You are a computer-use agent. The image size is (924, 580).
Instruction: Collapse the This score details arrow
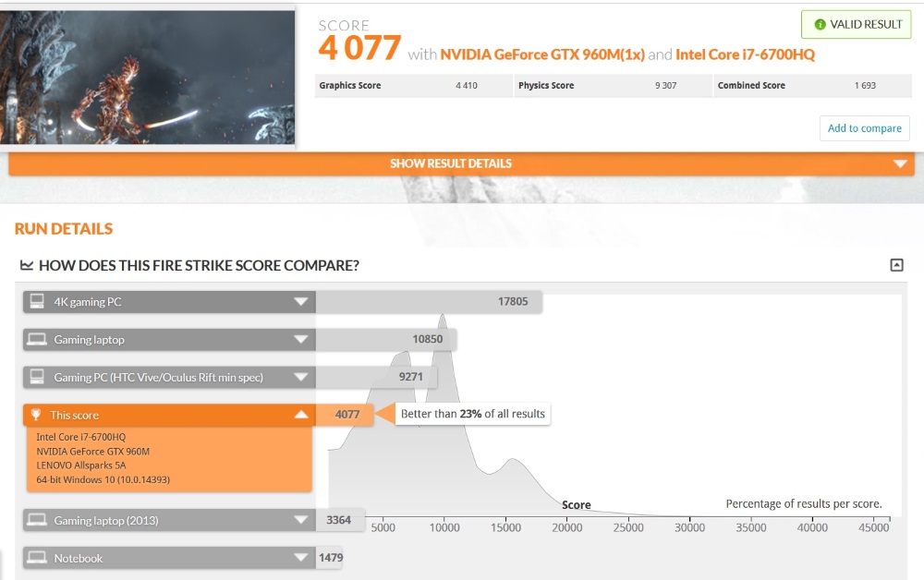[300, 416]
